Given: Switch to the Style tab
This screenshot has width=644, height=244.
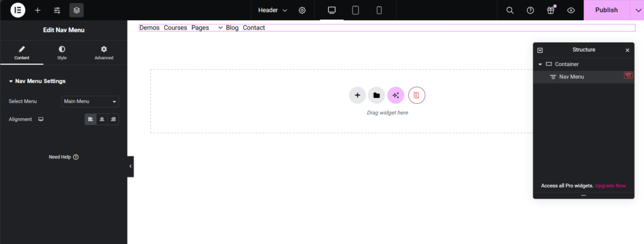Looking at the screenshot, I should tap(62, 53).
